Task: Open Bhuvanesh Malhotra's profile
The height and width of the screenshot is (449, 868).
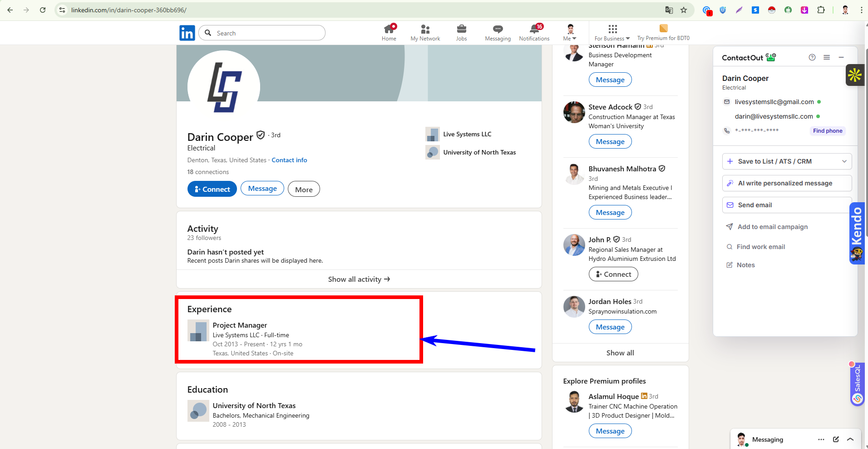Action: pyautogui.click(x=622, y=169)
